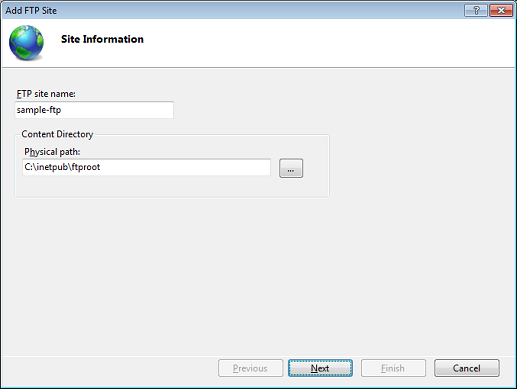The height and width of the screenshot is (389, 517).
Task: Proceed with the Next button
Action: tap(320, 368)
